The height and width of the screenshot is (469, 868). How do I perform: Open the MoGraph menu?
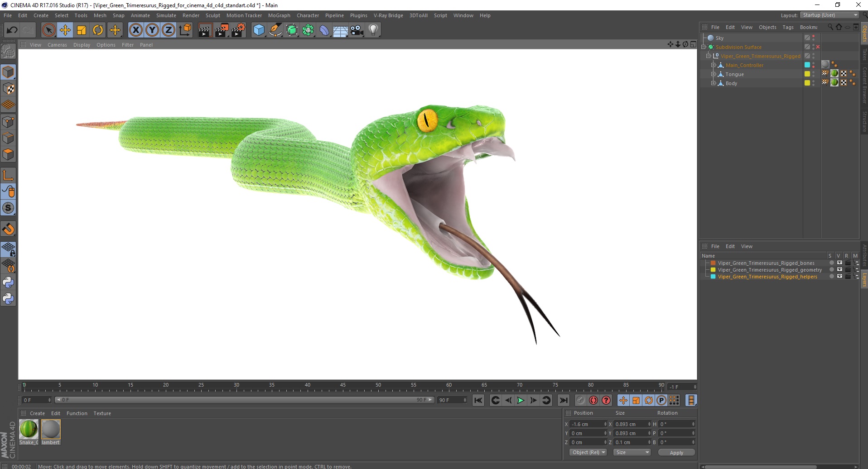pyautogui.click(x=279, y=15)
